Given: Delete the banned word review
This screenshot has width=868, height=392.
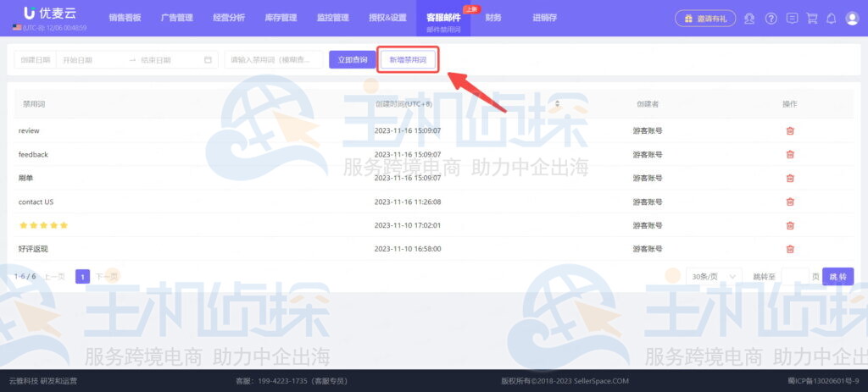Looking at the screenshot, I should tap(790, 131).
